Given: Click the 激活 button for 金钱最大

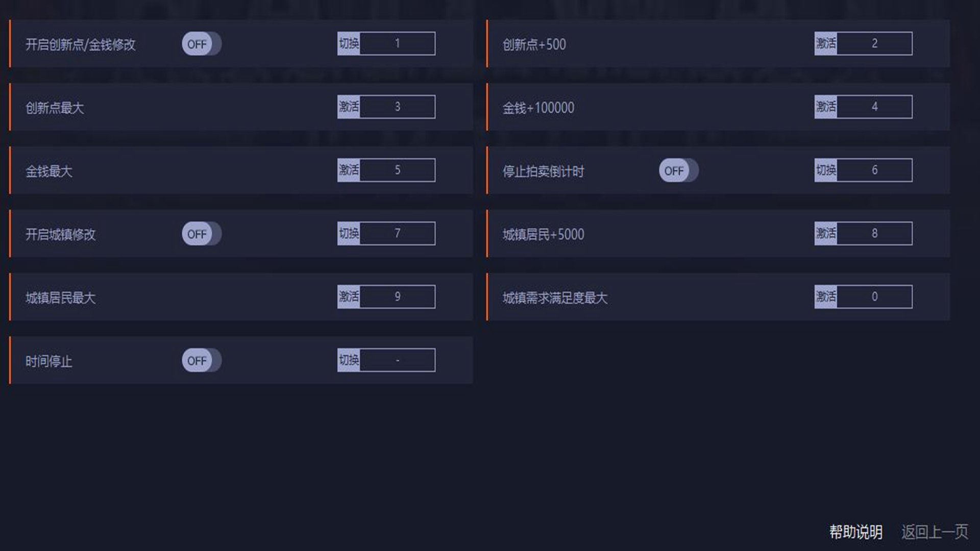Looking at the screenshot, I should point(349,170).
